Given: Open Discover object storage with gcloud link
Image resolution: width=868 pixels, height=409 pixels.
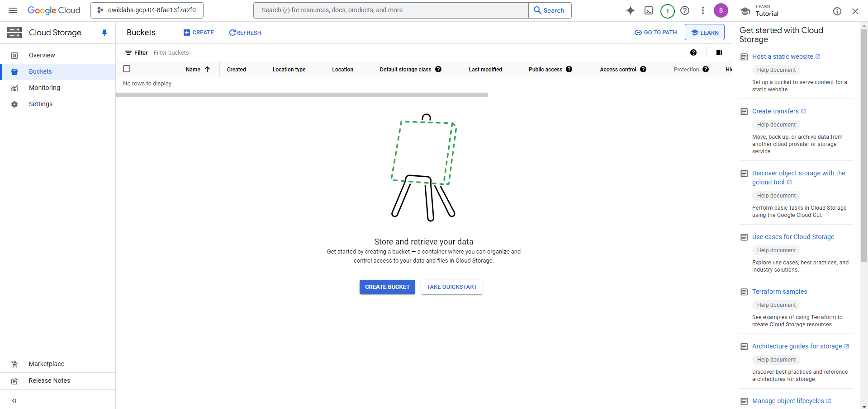Looking at the screenshot, I should [x=798, y=178].
